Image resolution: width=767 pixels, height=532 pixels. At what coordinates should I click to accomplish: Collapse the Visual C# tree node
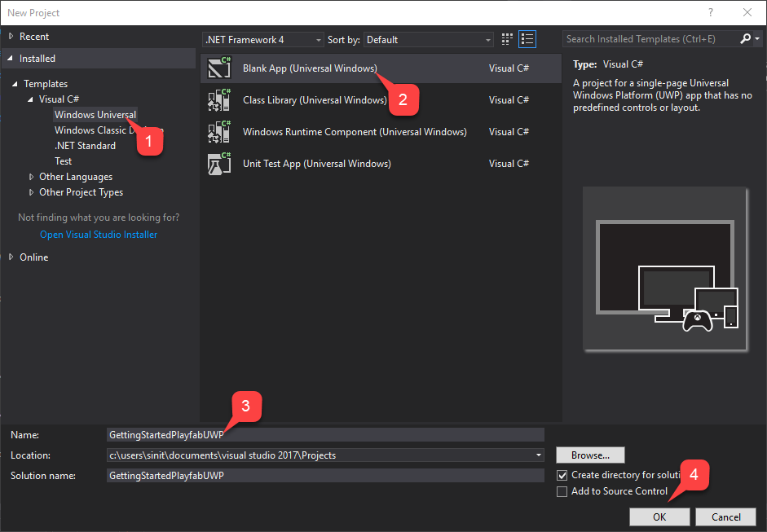30,99
